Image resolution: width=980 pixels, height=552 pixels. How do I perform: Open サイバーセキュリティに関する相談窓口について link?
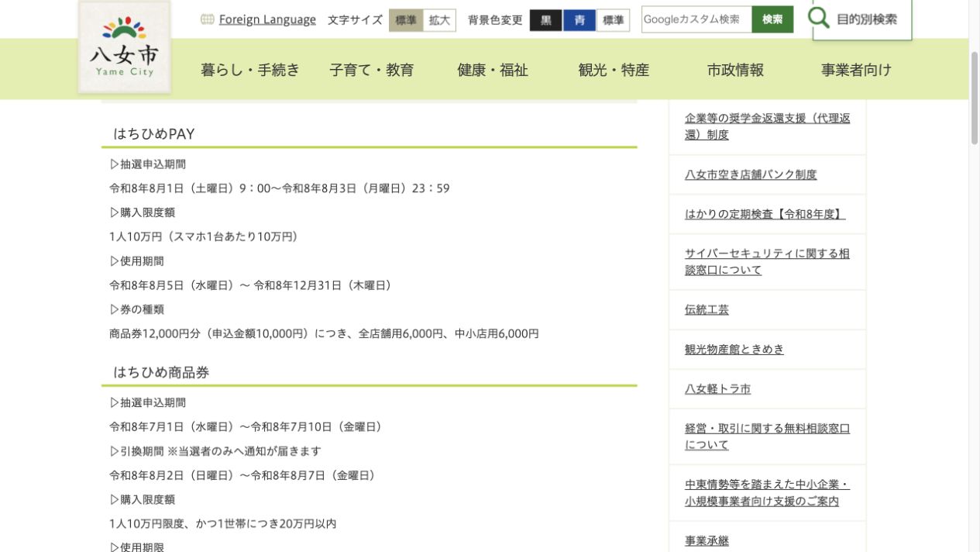click(x=767, y=261)
